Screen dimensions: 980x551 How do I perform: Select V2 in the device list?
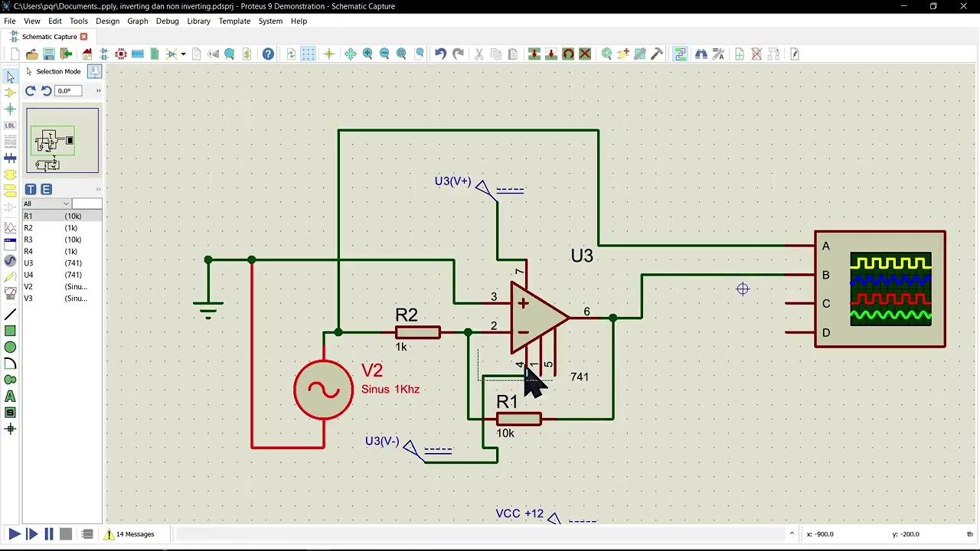pyautogui.click(x=62, y=287)
